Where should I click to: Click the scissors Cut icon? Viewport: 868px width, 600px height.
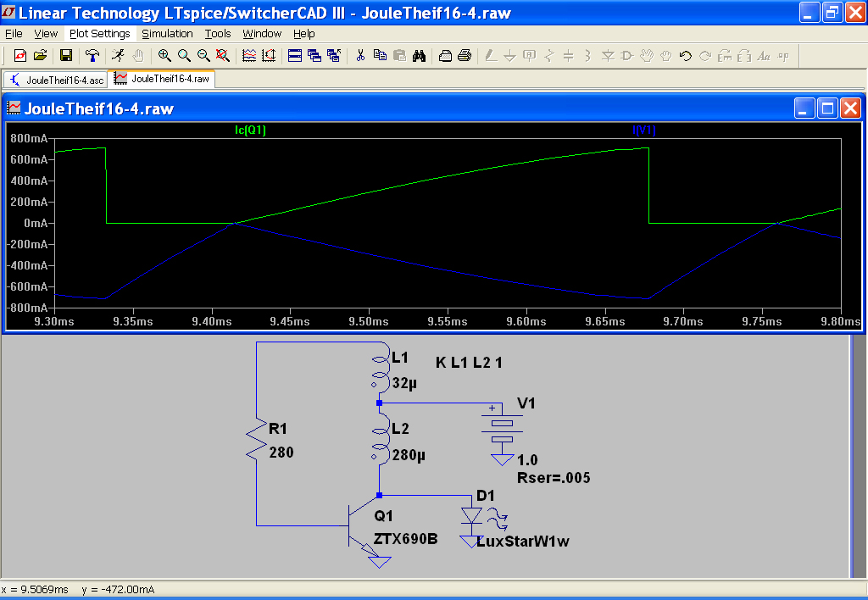tap(360, 56)
